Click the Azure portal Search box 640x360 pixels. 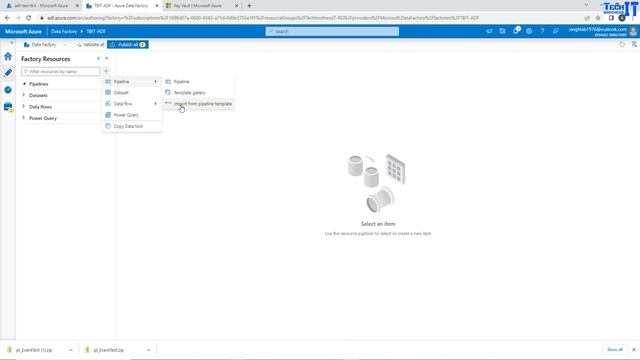pos(332,31)
